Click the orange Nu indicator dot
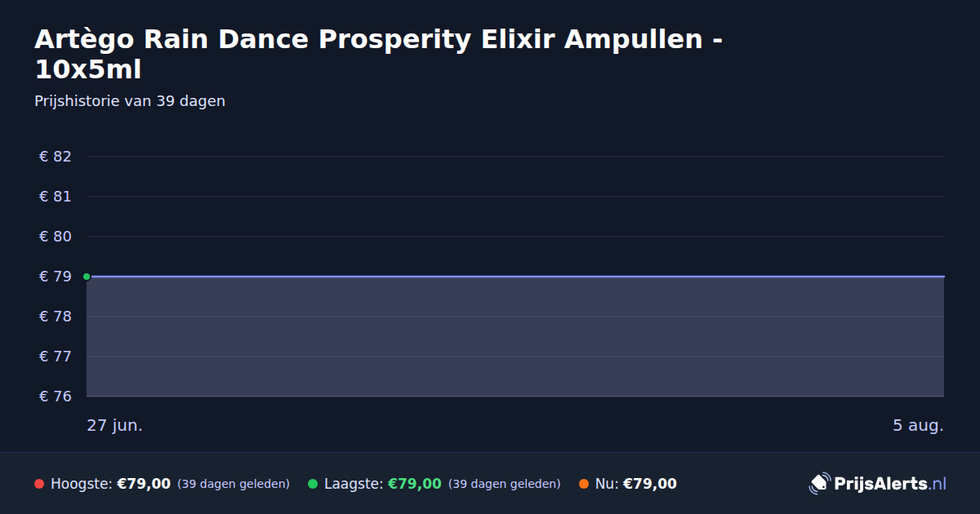 584,484
